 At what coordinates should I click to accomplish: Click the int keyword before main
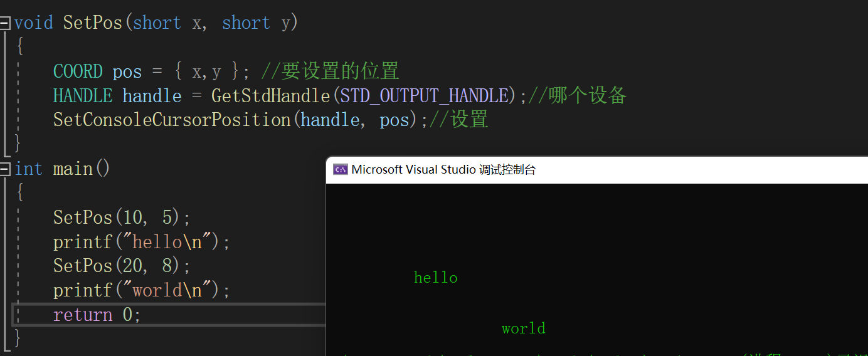tap(29, 169)
